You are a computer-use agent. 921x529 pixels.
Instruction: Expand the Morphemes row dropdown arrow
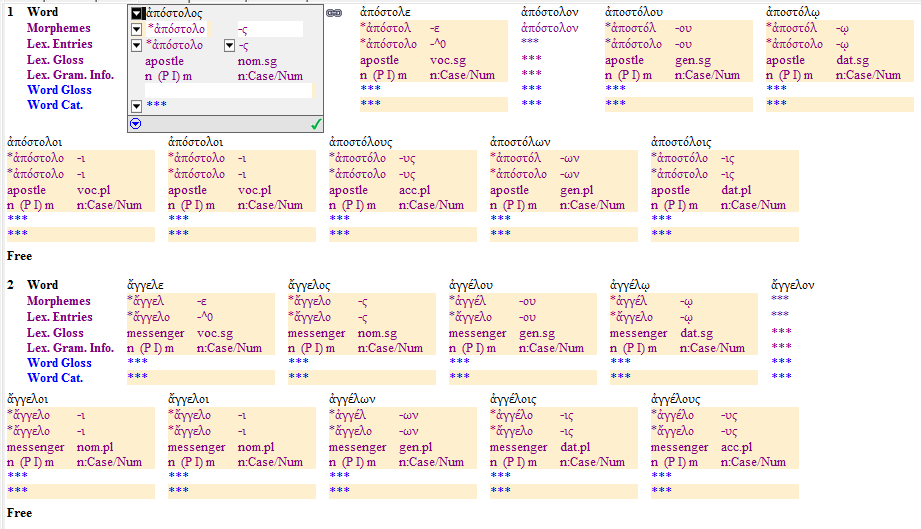coord(137,29)
